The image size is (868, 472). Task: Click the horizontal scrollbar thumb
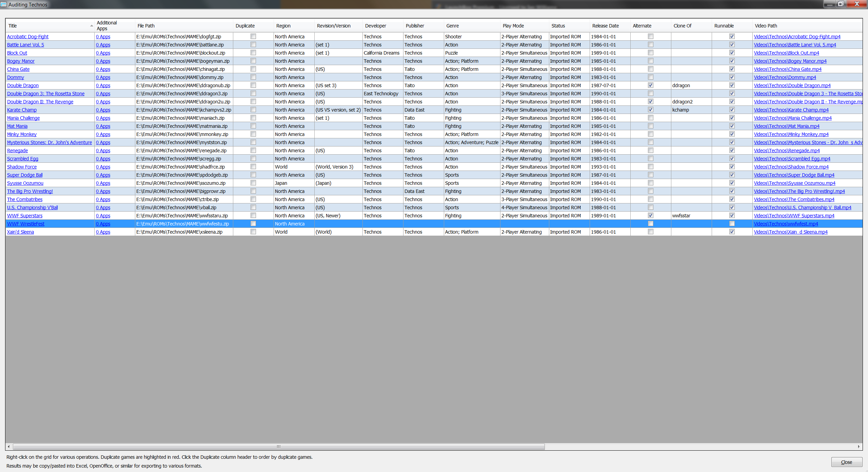278,447
